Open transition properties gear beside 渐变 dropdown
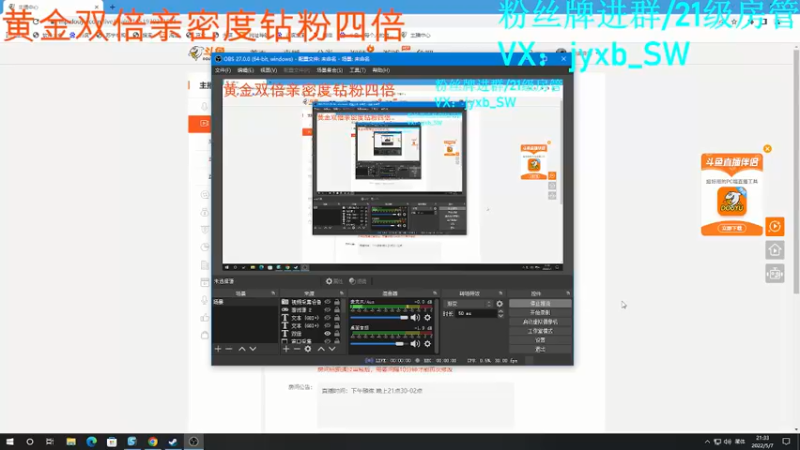 click(499, 304)
